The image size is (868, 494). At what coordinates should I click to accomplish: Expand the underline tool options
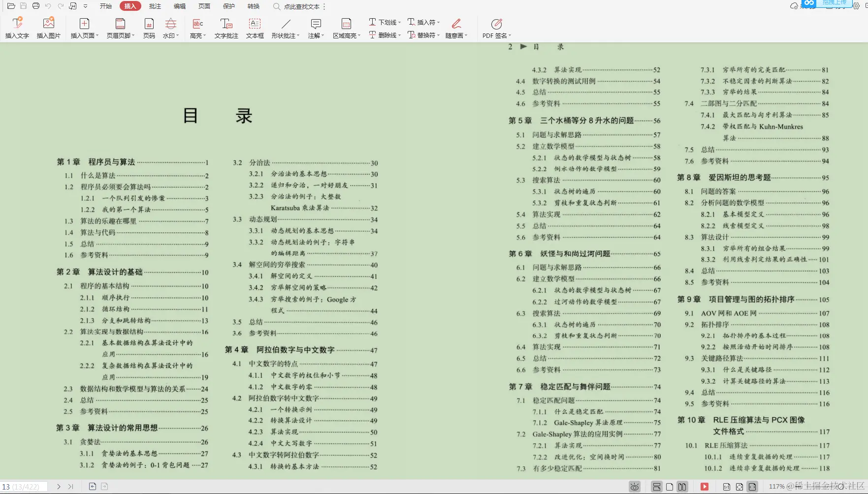click(x=399, y=22)
